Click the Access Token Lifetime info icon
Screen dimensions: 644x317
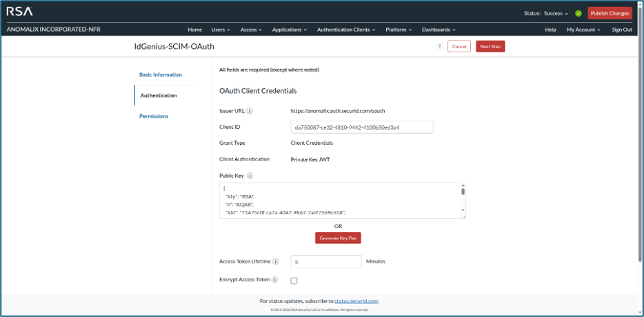276,262
